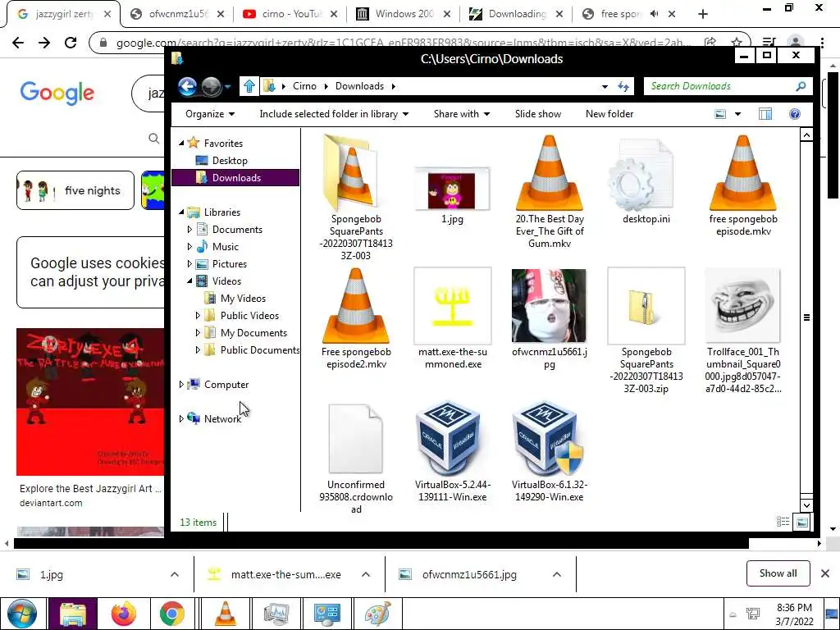
Task: Switch to ofwcnmz1u56 browser tab
Action: coord(177,14)
